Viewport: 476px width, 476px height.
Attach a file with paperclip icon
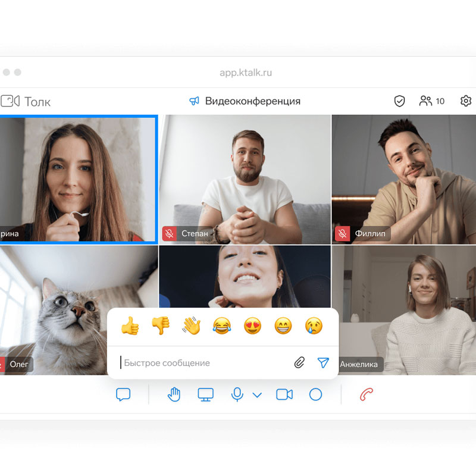coord(299,363)
